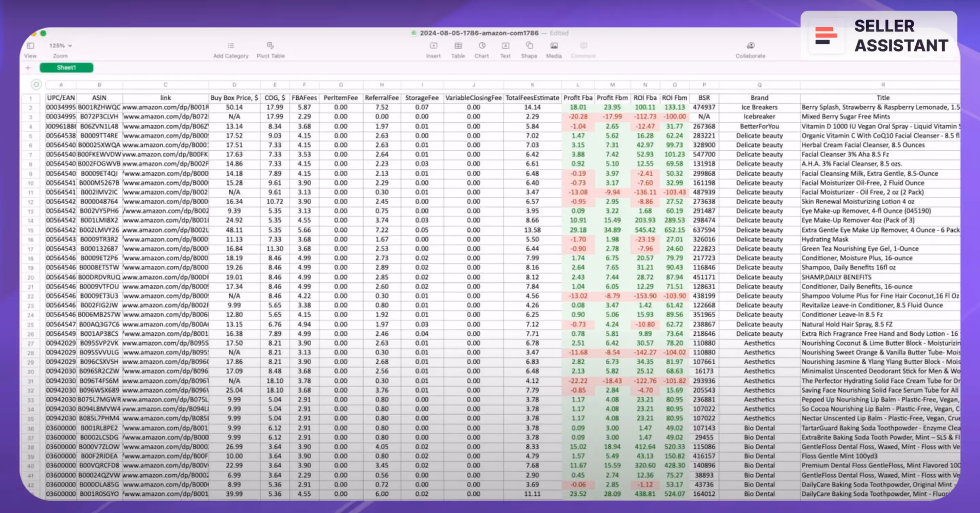Switch to the Sheet1 tab
Screen dimensions: 980x513
[x=66, y=68]
